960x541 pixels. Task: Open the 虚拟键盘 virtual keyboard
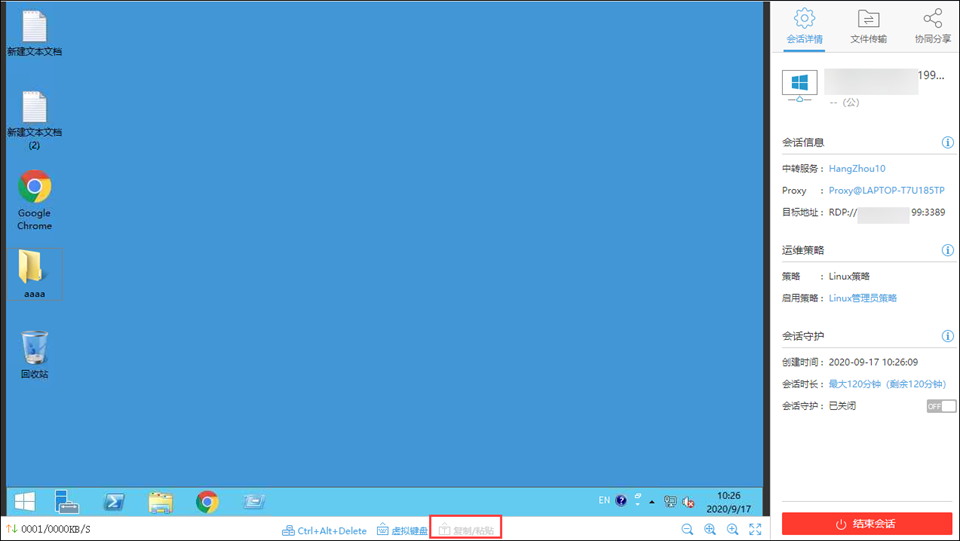click(x=402, y=531)
